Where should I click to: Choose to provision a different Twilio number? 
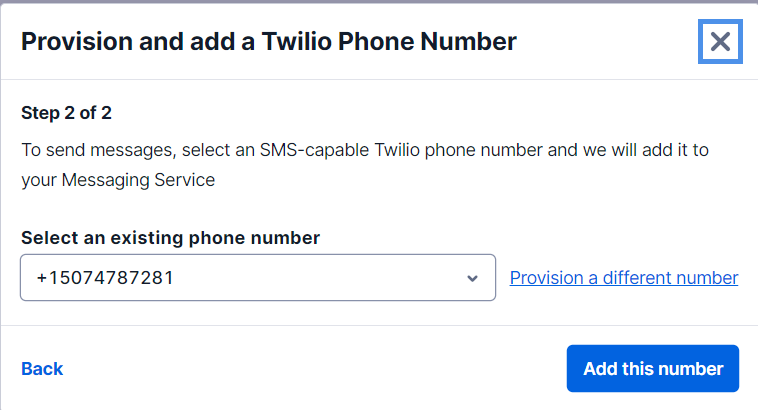tap(624, 278)
